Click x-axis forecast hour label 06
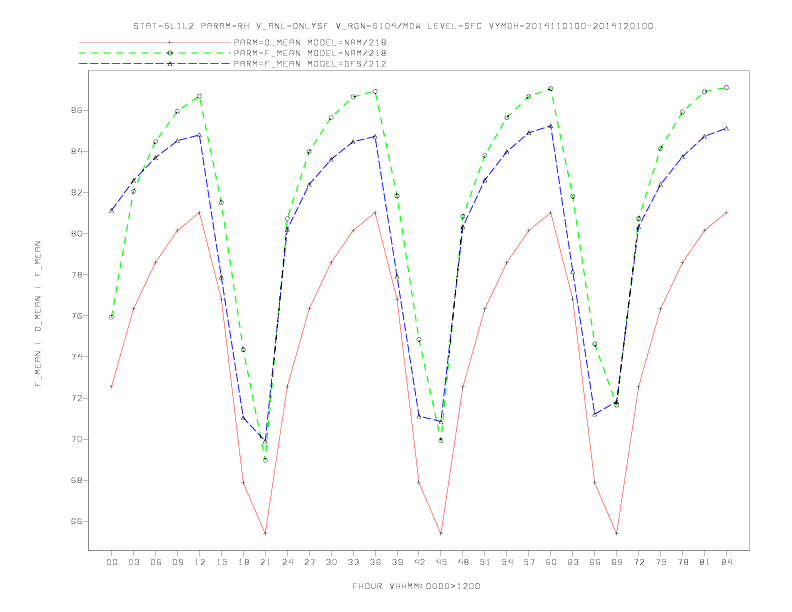 coord(156,562)
